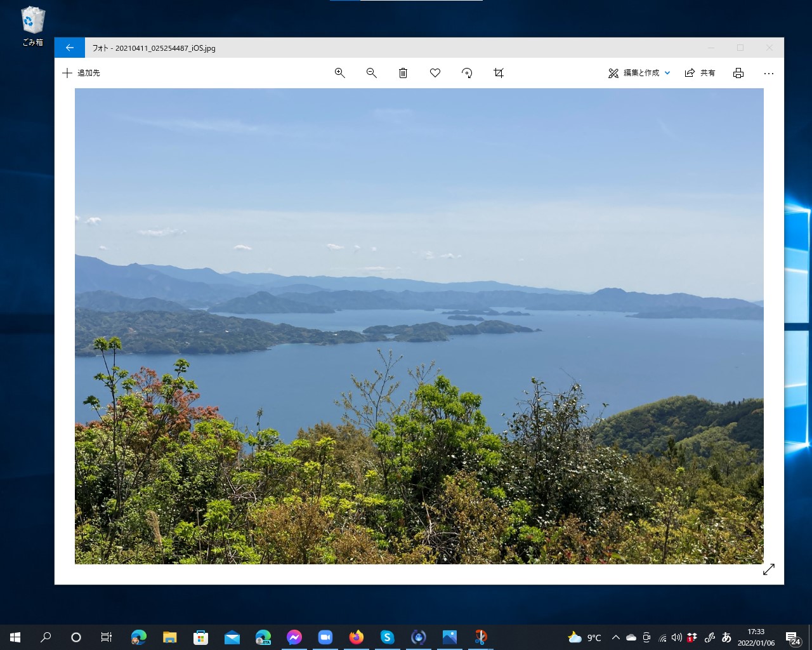The image size is (812, 650).
Task: Open the Mail app on the taskbar
Action: click(x=232, y=637)
